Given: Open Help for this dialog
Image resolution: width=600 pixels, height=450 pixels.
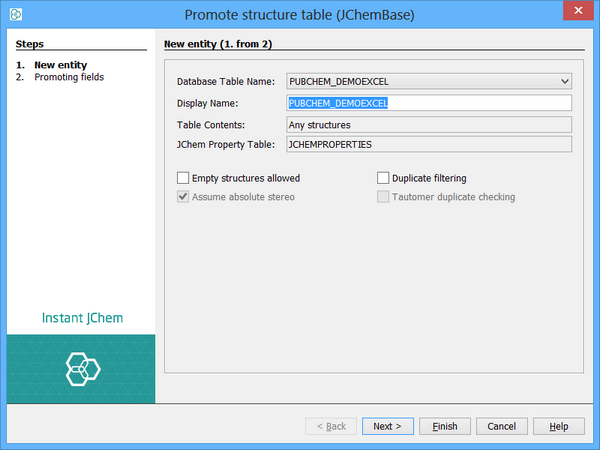Looking at the screenshot, I should [x=559, y=426].
